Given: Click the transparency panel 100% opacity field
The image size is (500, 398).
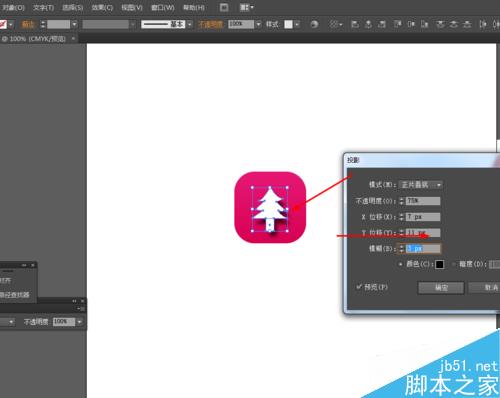Looking at the screenshot, I should [64, 322].
